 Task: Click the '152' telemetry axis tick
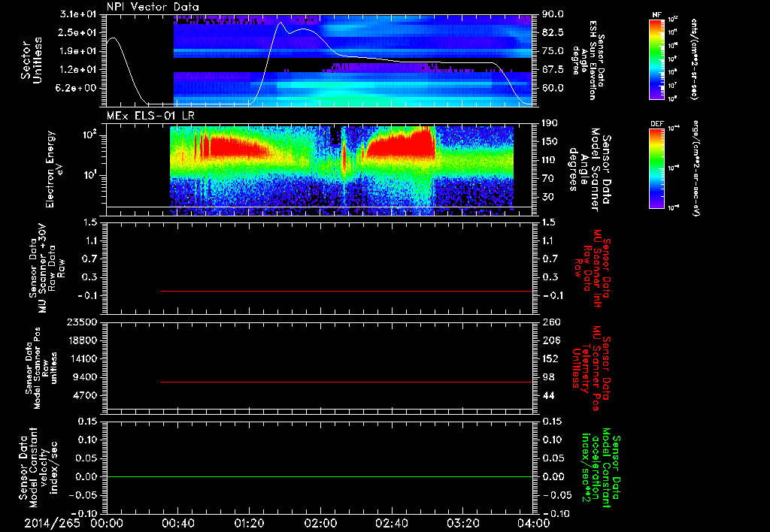point(551,358)
